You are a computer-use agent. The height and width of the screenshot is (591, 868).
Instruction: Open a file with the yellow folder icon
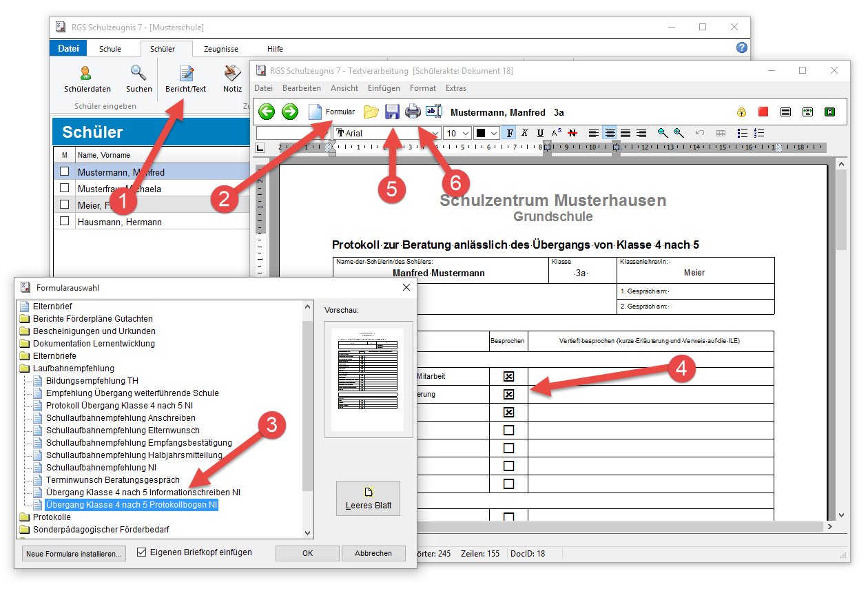[x=371, y=112]
